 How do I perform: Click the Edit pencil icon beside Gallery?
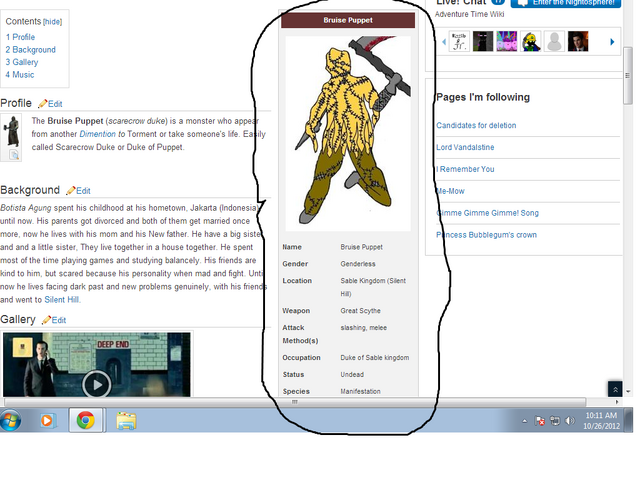pos(46,320)
